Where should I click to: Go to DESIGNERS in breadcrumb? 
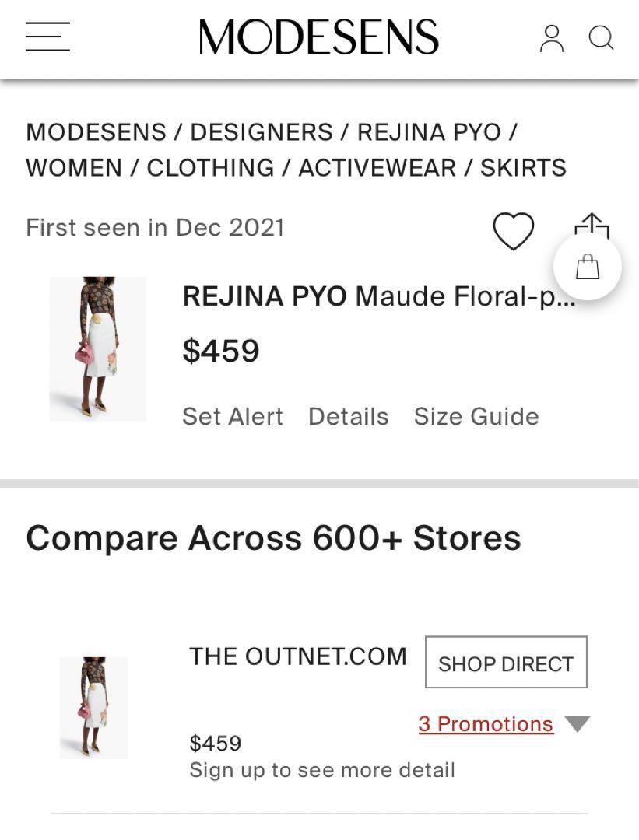pyautogui.click(x=262, y=131)
